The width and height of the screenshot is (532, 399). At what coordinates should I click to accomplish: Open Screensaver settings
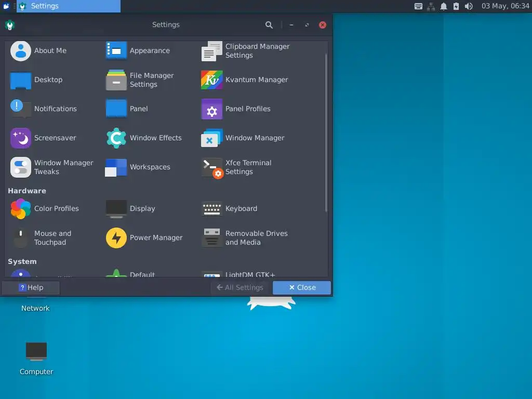[43, 138]
